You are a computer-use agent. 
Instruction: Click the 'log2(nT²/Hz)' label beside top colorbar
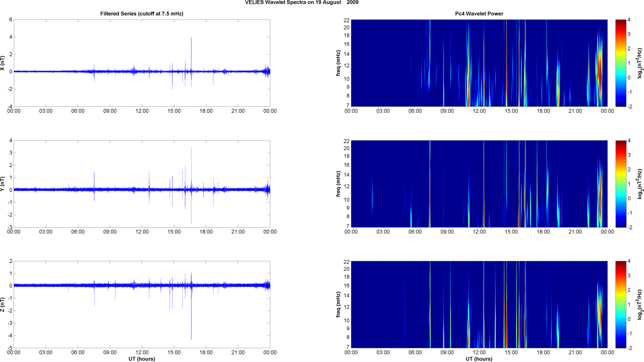coord(640,63)
